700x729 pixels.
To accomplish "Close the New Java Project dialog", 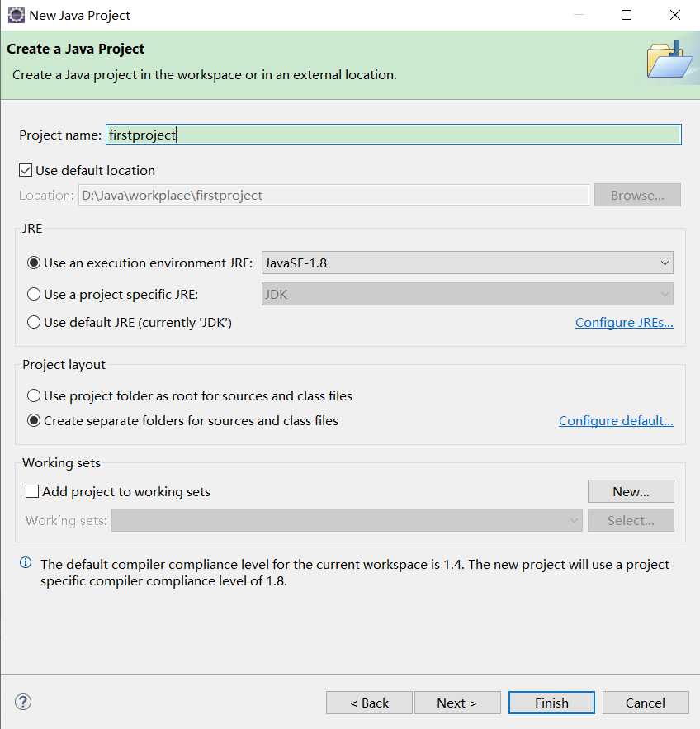I will pos(674,15).
